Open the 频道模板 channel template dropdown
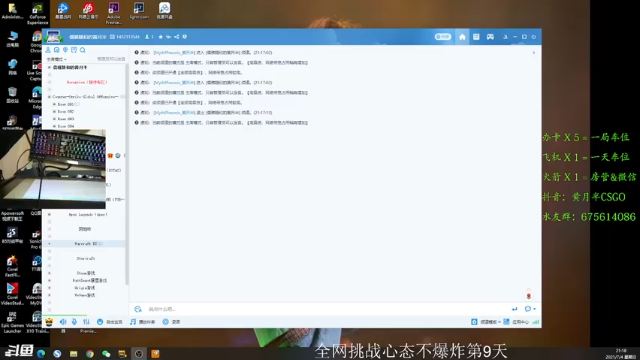 tap(486, 322)
